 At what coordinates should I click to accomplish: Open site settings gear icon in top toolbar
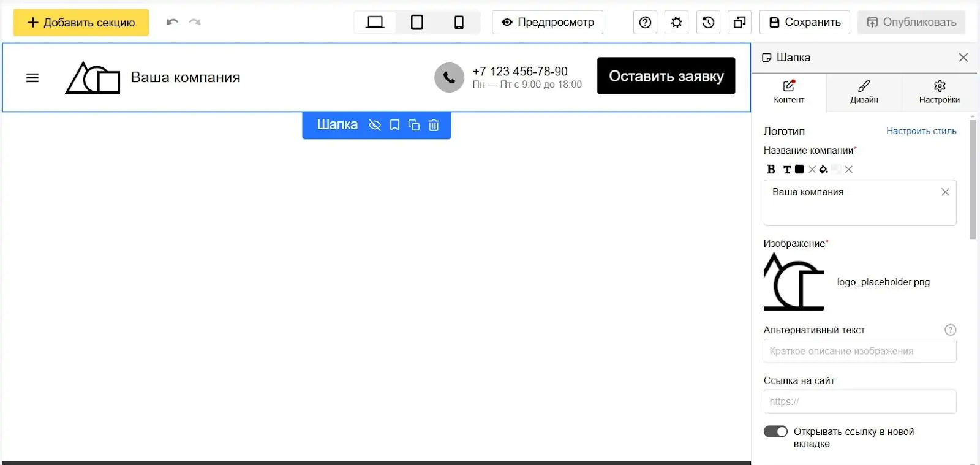(676, 22)
